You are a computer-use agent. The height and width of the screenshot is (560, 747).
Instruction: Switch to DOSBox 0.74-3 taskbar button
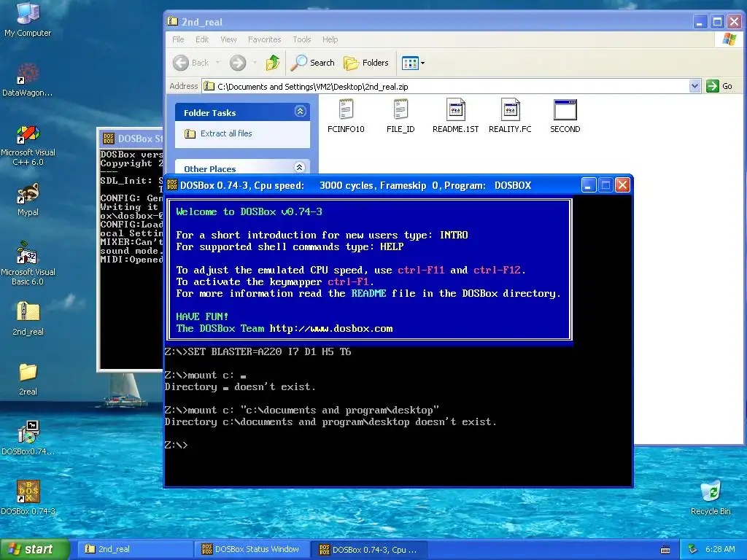pos(370,549)
